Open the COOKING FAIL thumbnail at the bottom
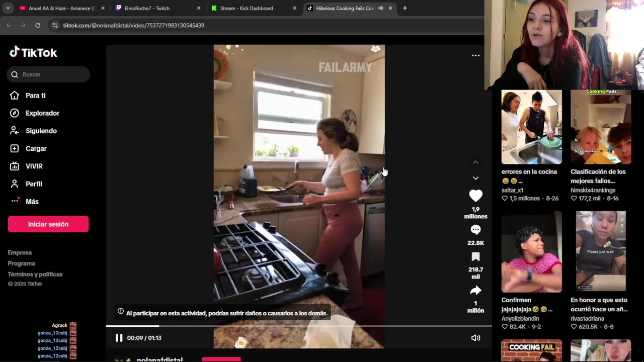 click(x=531, y=350)
